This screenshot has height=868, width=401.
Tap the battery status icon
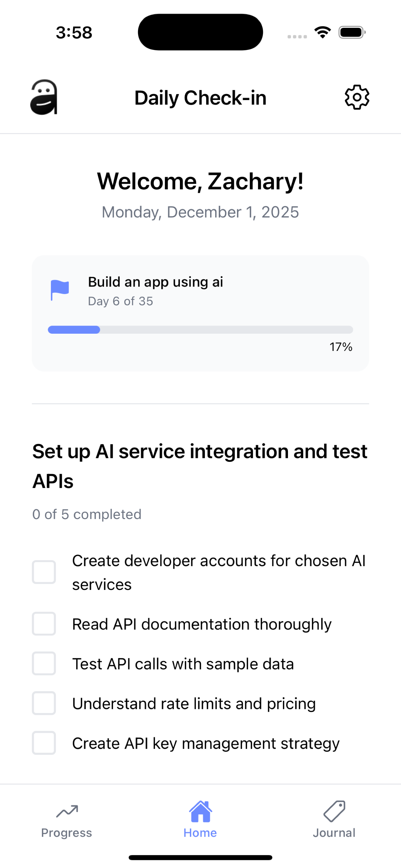pos(352,32)
